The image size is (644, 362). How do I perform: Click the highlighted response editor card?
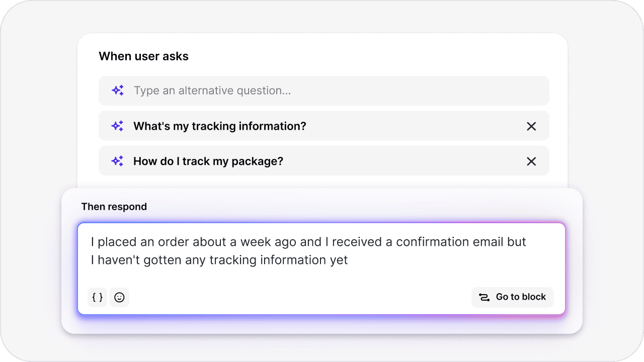pyautogui.click(x=322, y=268)
